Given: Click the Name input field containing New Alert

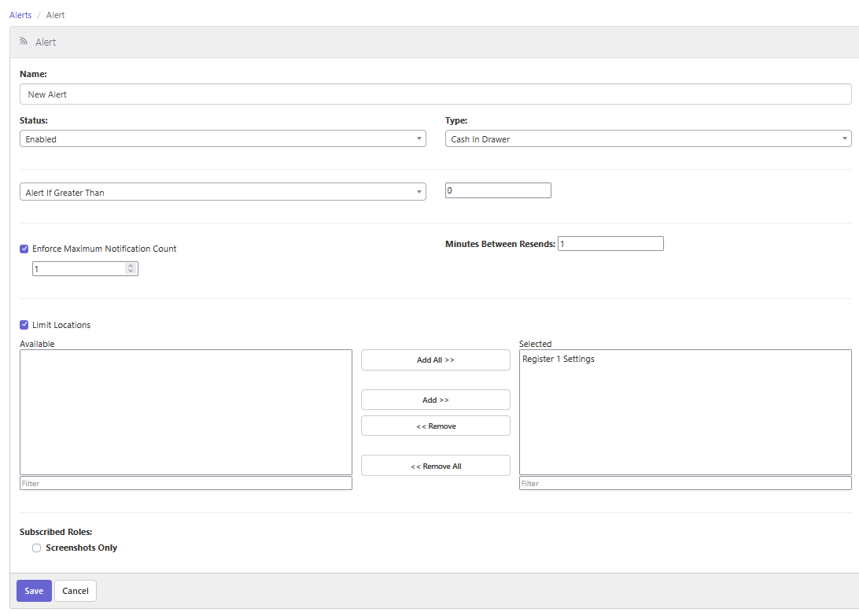Looking at the screenshot, I should pos(436,94).
